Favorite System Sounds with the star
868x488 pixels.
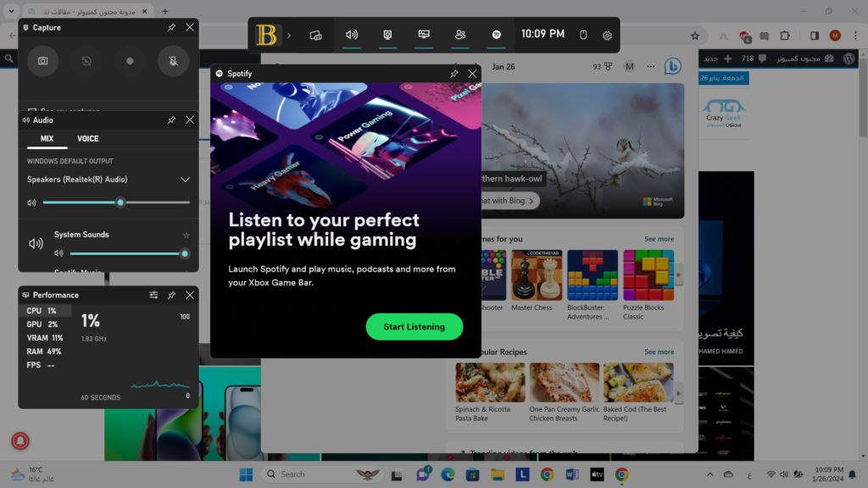(x=185, y=235)
